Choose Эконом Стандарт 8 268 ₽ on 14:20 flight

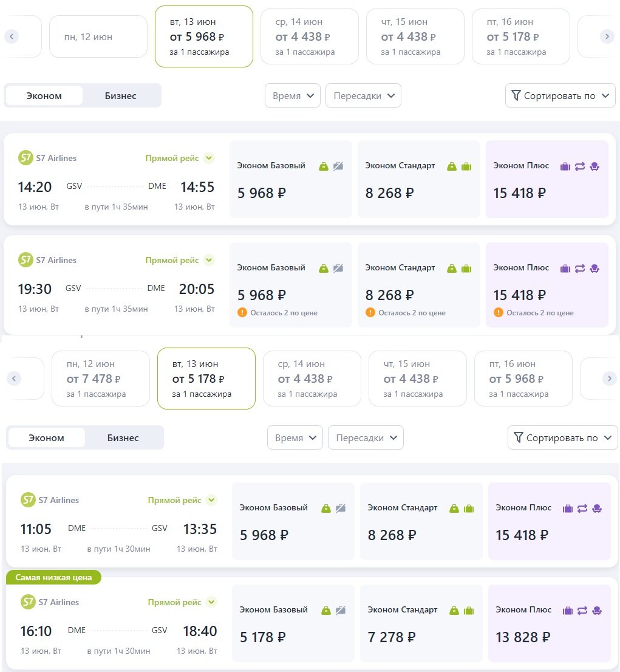tap(418, 179)
